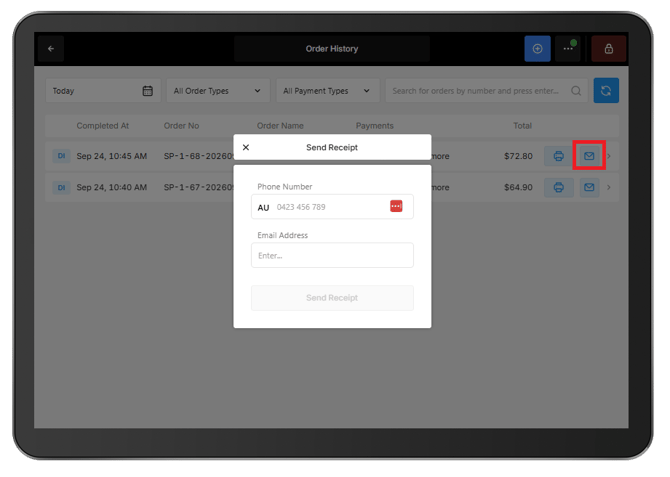Viewport: 670px width, 477px height.
Task: Expand the $64.90 order row chevron
Action: (x=609, y=187)
